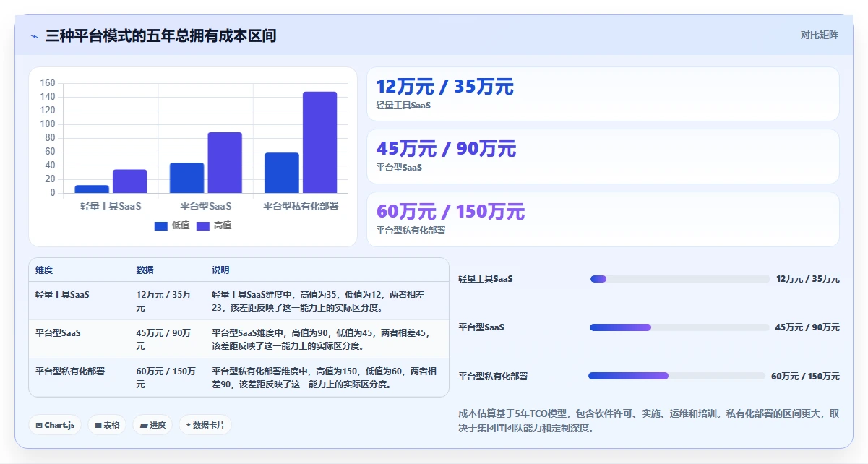The image size is (868, 464).
Task: Click the 低值 legend color box
Action: coord(161,226)
